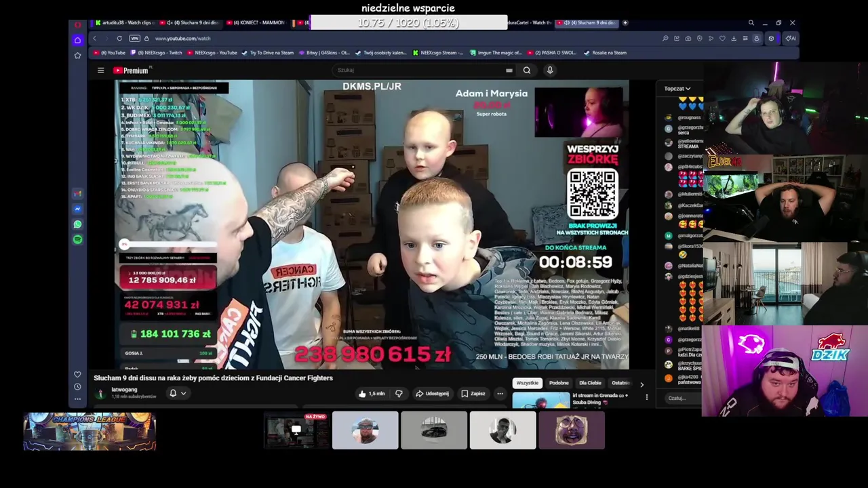The image size is (868, 488).
Task: Open a new browser tab with plus
Action: click(625, 22)
